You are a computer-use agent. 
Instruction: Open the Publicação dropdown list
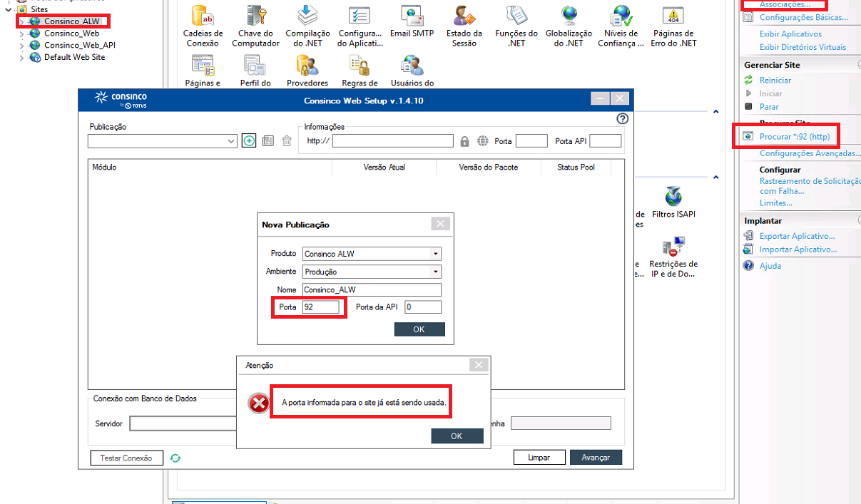pos(231,141)
